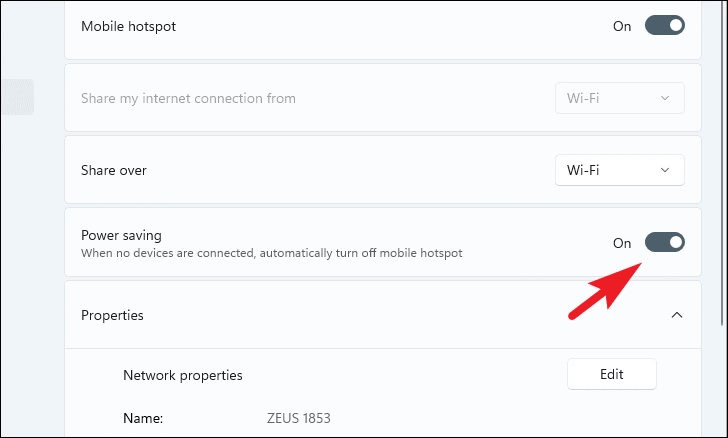The height and width of the screenshot is (438, 728).
Task: Turn off the Mobile hotspot toggle
Action: 664,26
